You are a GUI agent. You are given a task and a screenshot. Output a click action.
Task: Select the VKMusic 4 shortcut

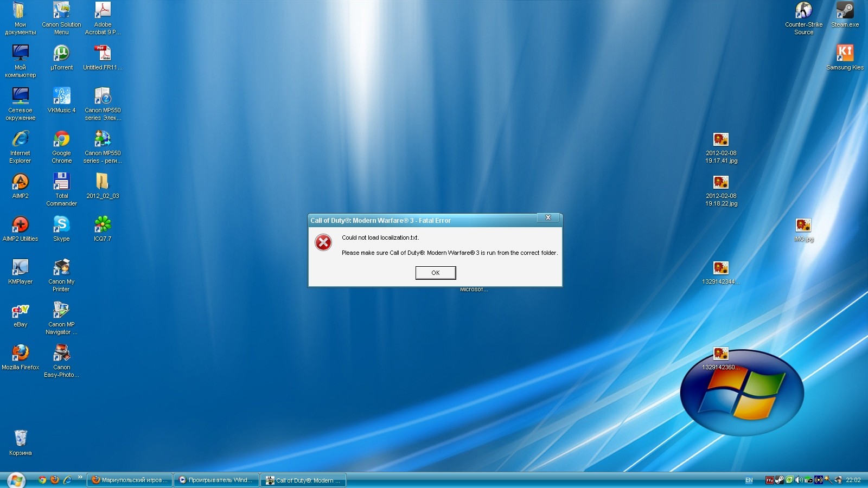[61, 101]
